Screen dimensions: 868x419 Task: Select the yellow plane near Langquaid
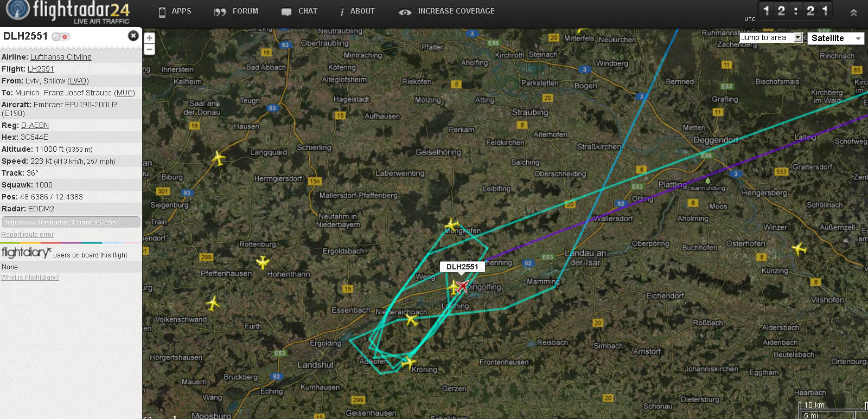click(x=218, y=158)
